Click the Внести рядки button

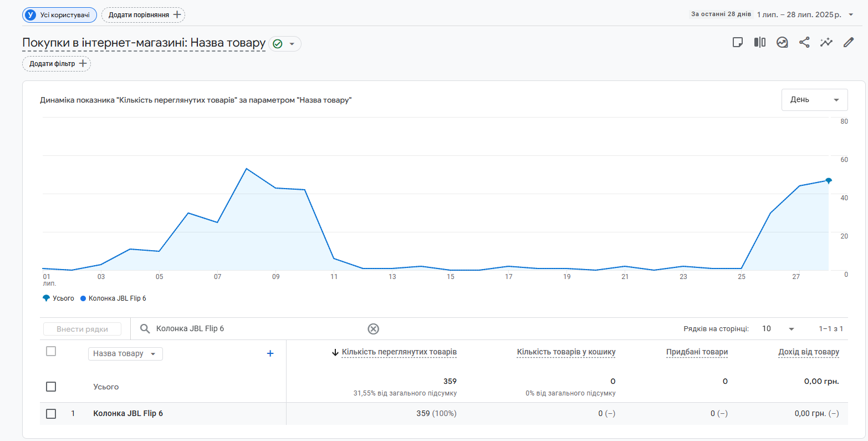tap(82, 329)
